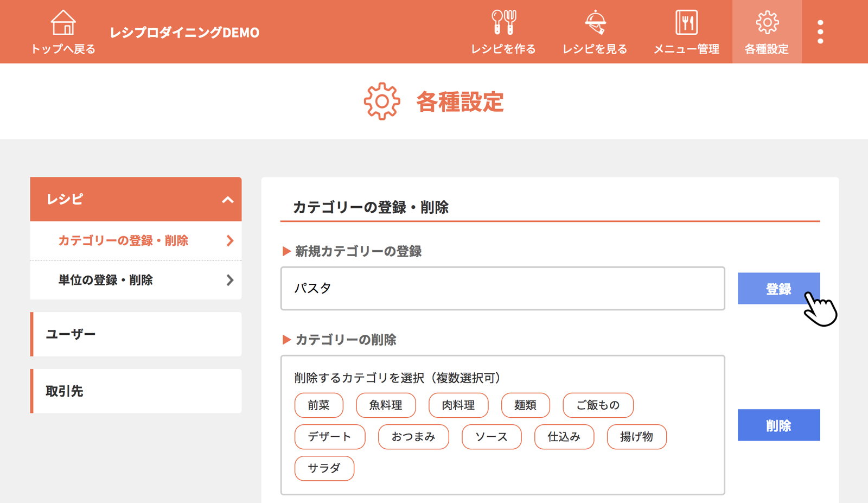The height and width of the screenshot is (503, 868).
Task: Expand the 取引先 sidebar section
Action: tap(136, 391)
